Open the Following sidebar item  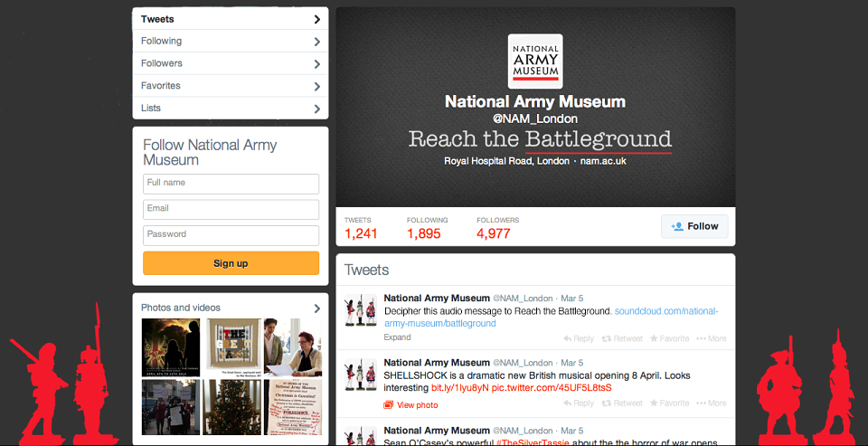tap(231, 41)
